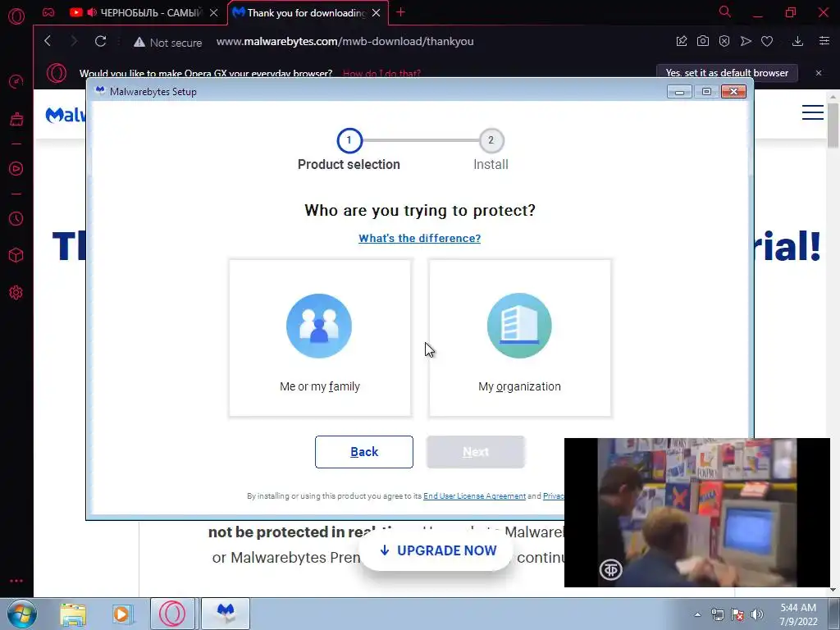Viewport: 840px width, 630px height.
Task: Open Windows Explorer from the taskbar
Action: point(73,614)
